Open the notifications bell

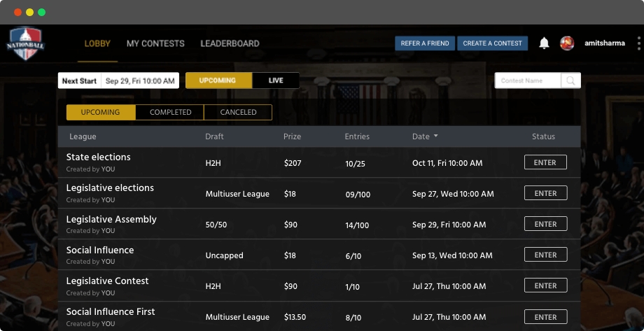(544, 43)
